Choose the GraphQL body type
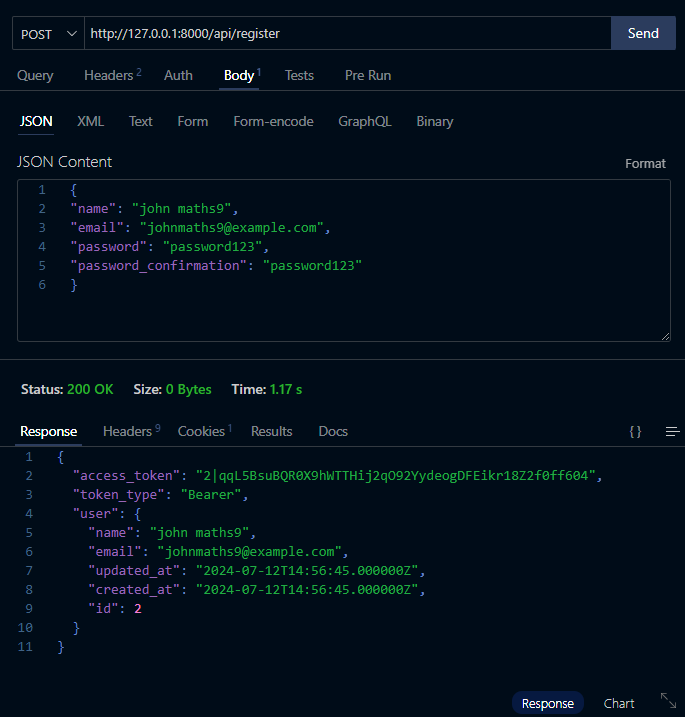The height and width of the screenshot is (717, 685). point(365,121)
